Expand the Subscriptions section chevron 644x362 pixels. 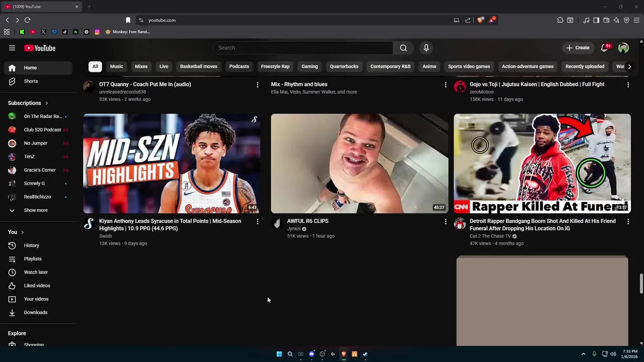pos(47,103)
